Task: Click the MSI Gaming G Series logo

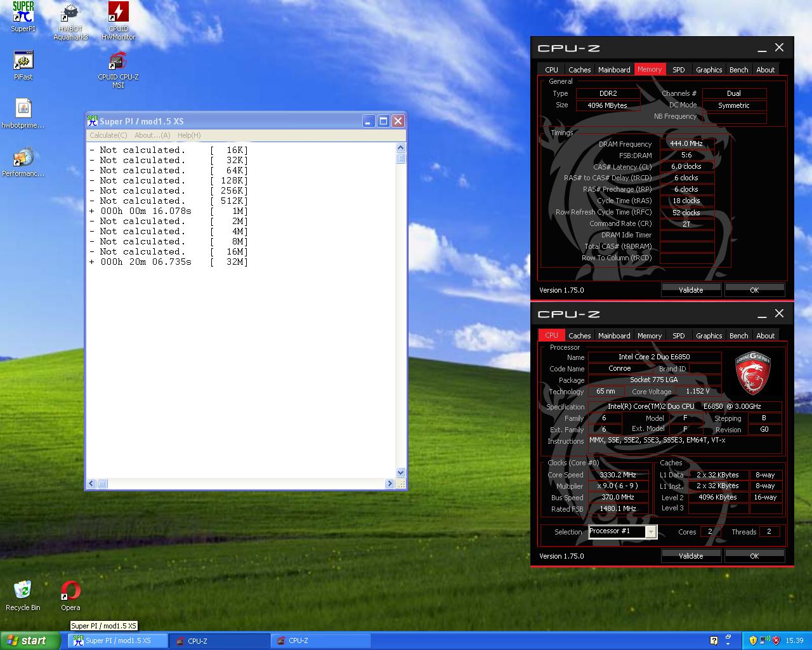Action: point(753,373)
